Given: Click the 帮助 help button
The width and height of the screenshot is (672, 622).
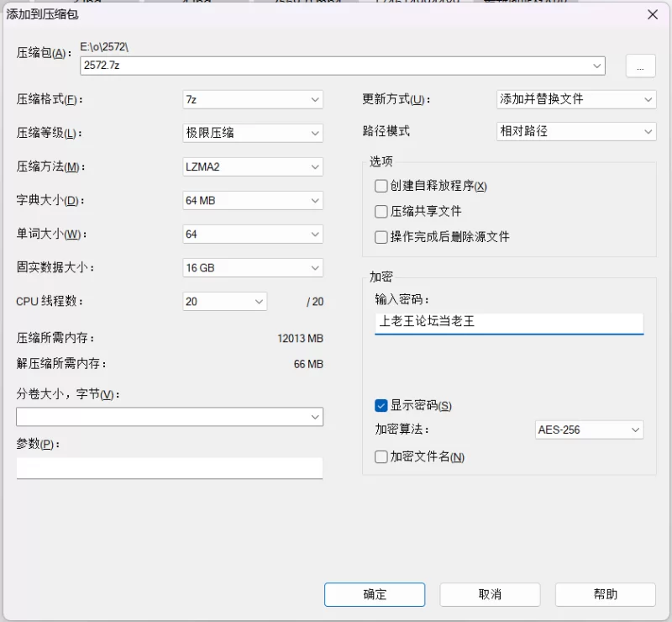Looking at the screenshot, I should point(605,594).
